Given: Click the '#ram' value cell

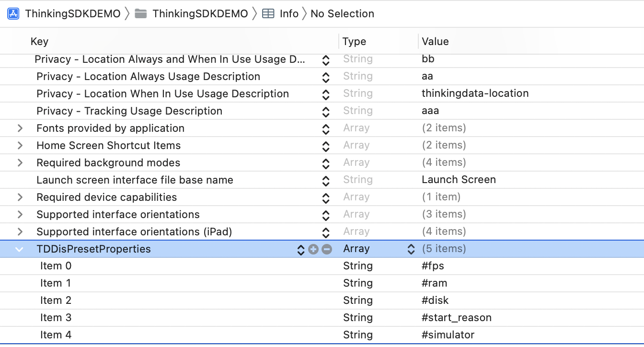Looking at the screenshot, I should [435, 283].
